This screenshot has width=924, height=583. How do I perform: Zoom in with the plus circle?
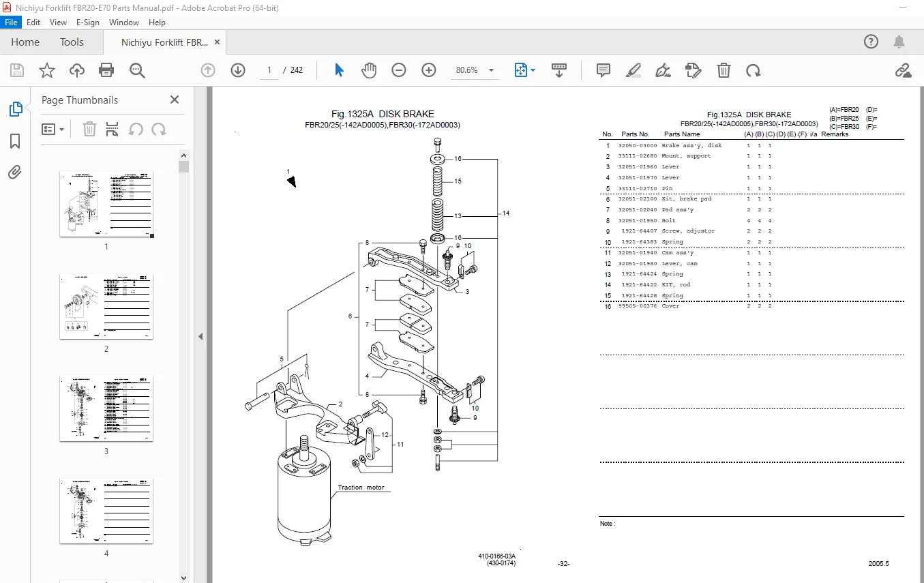pos(429,70)
